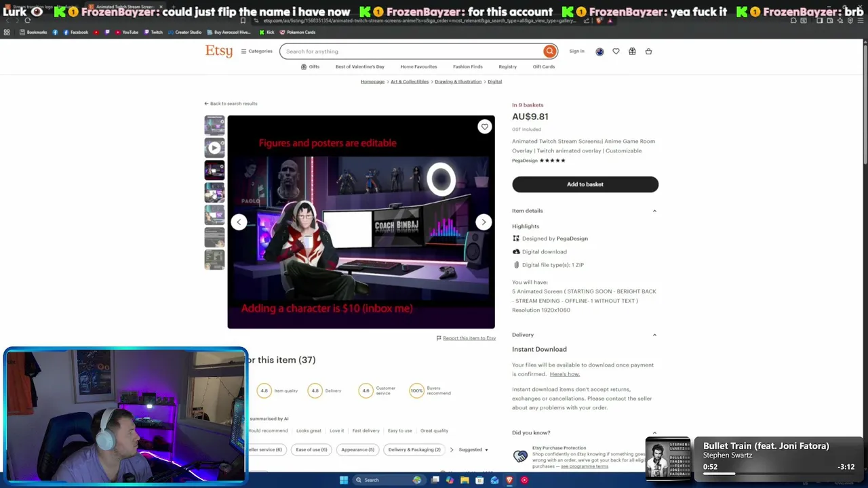The height and width of the screenshot is (488, 868).
Task: Open the Twitch bookmark
Action: pos(153,32)
